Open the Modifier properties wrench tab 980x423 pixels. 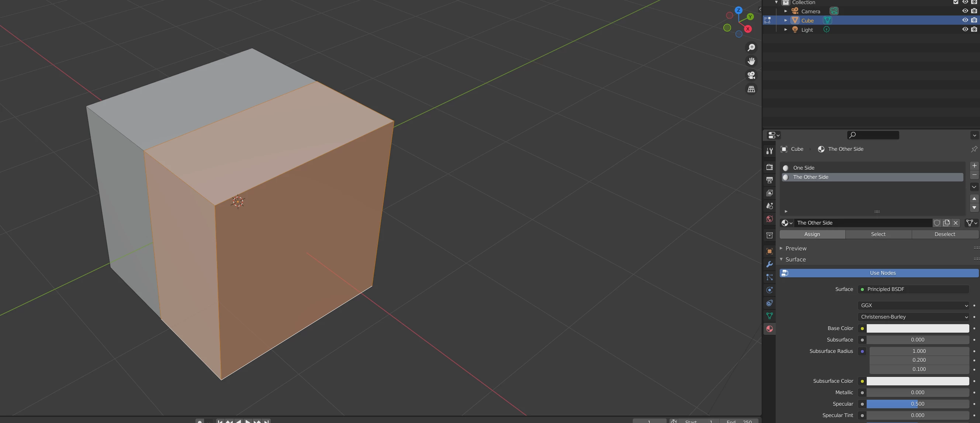click(769, 264)
